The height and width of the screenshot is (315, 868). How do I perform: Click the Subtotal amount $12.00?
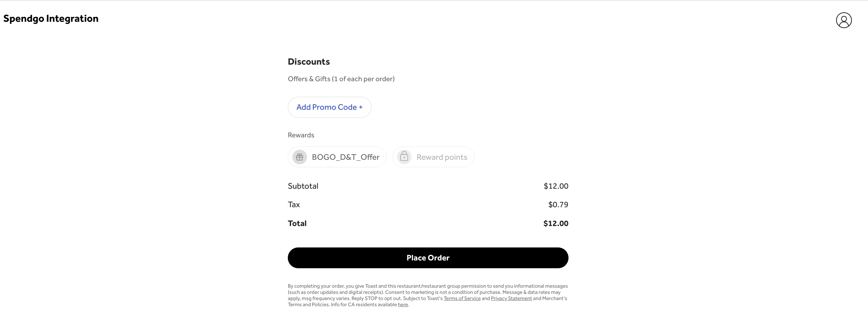pos(555,186)
